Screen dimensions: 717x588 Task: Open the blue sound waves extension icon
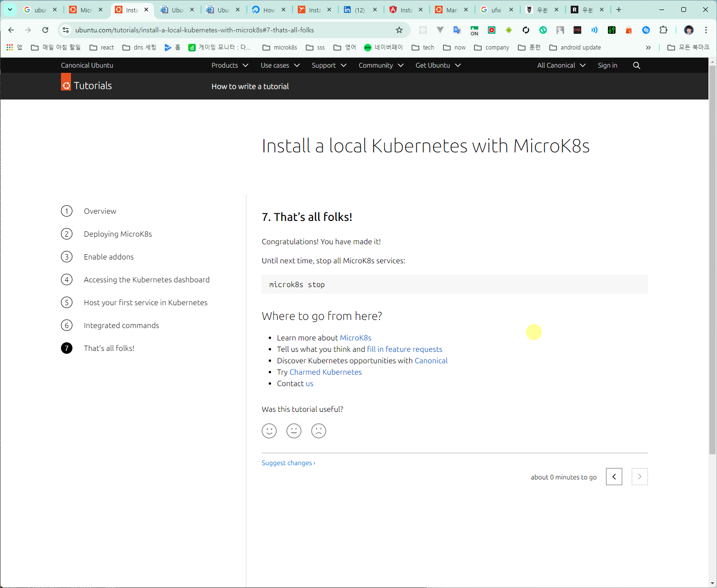tap(595, 30)
